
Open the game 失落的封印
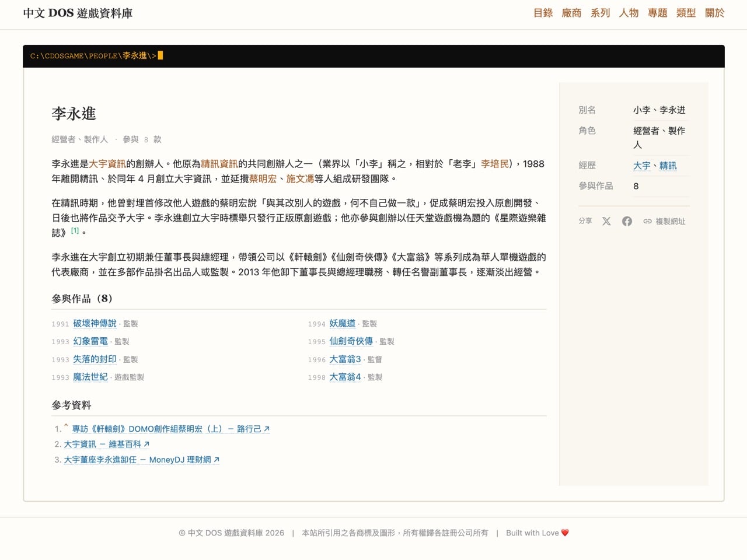tap(95, 359)
